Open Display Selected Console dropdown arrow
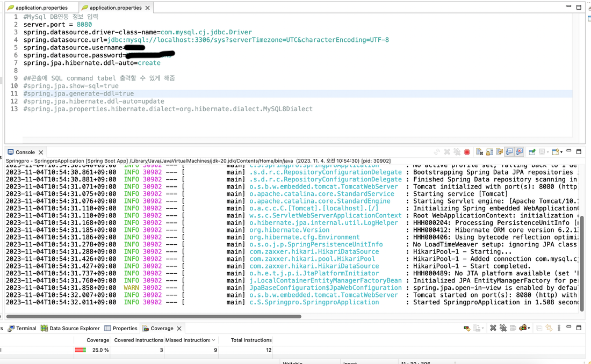Screen dimensions: 591x364 [x=547, y=152]
